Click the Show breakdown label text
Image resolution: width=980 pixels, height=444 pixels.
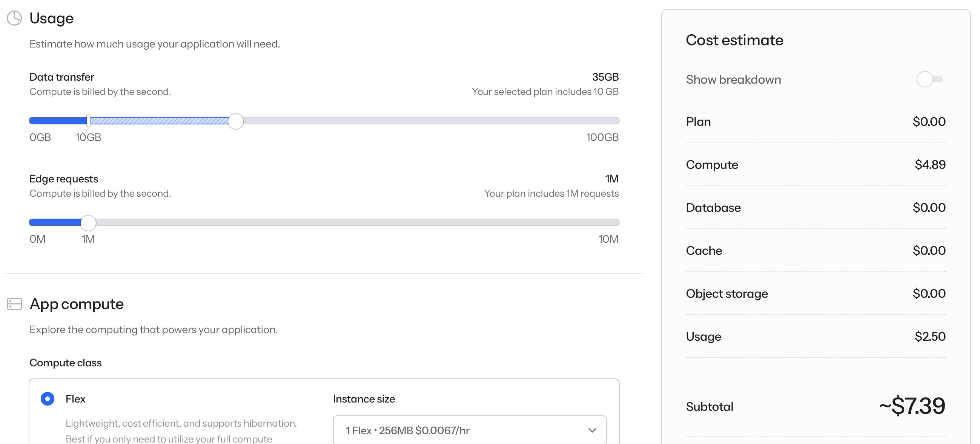coord(733,80)
